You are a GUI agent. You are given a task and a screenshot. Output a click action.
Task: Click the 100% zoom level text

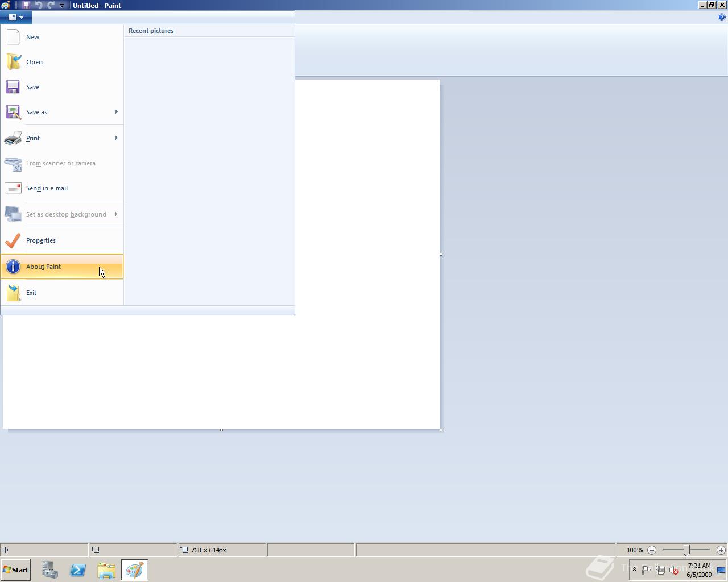635,550
